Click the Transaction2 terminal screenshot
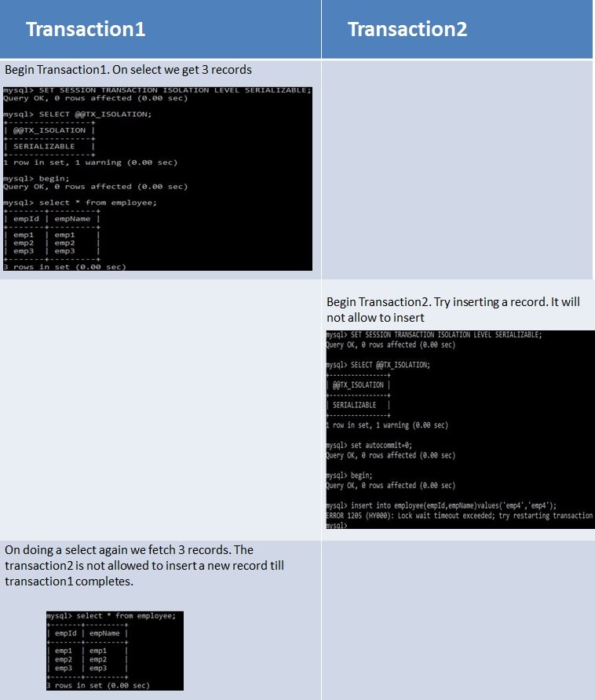 coord(460,429)
